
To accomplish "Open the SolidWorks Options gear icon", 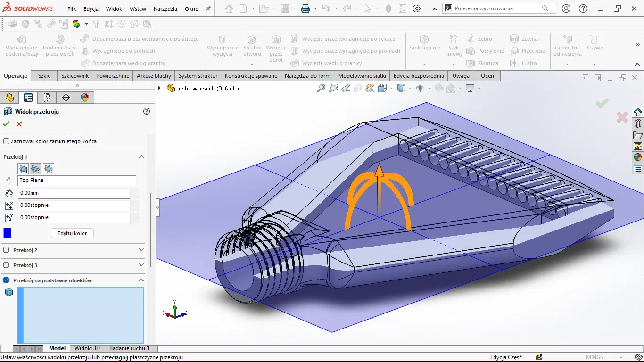I will [417, 8].
